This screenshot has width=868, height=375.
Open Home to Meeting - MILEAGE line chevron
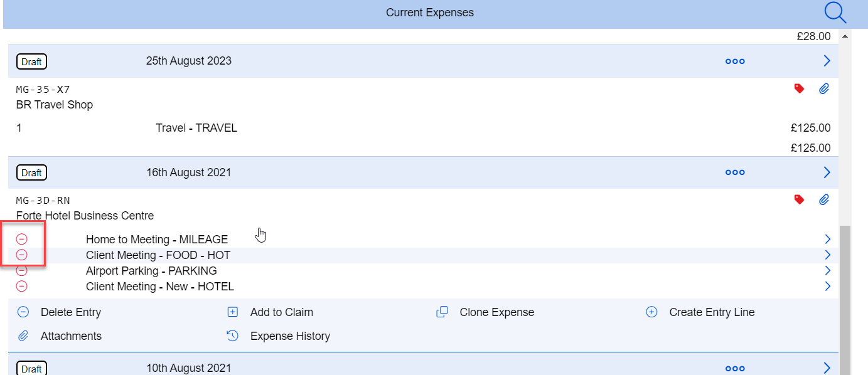828,239
